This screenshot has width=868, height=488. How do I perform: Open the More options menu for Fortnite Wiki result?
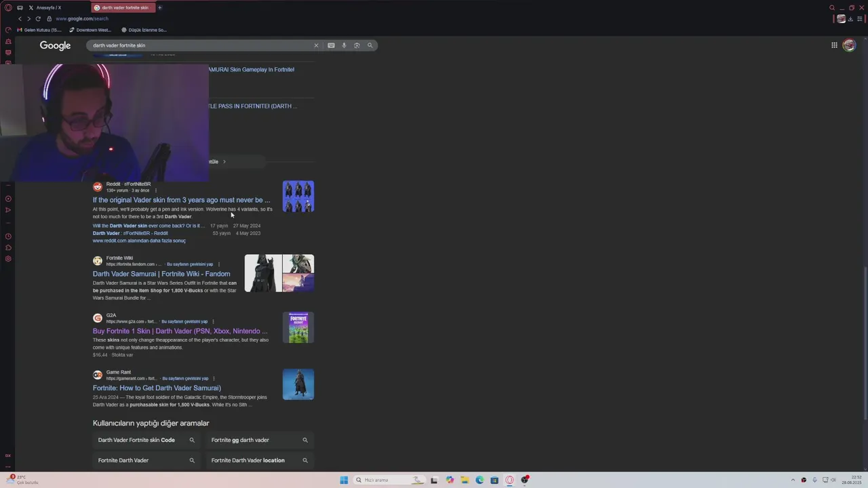(218, 264)
